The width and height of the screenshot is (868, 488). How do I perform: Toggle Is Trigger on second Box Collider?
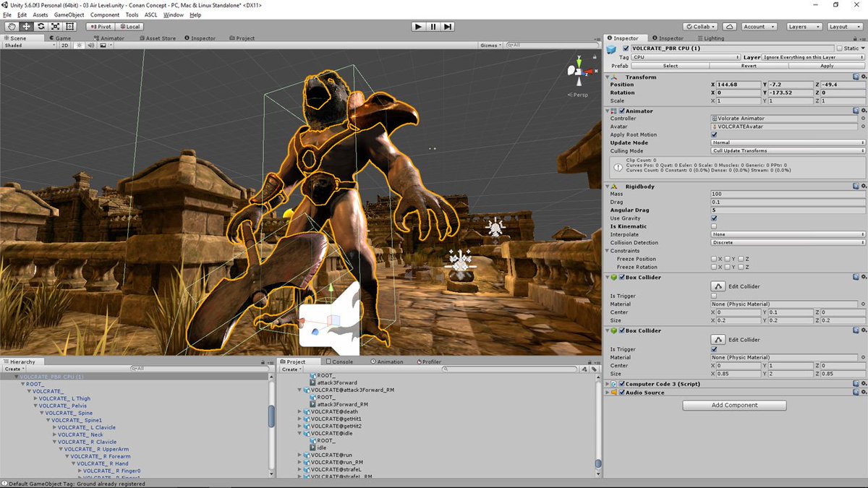(715, 349)
